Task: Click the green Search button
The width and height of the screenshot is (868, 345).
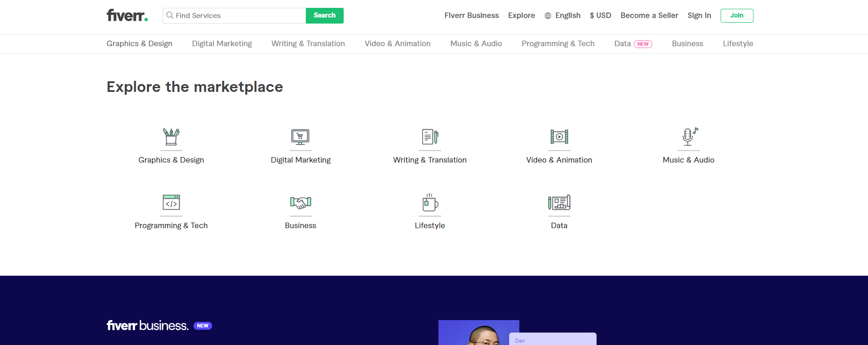Action: click(x=325, y=16)
